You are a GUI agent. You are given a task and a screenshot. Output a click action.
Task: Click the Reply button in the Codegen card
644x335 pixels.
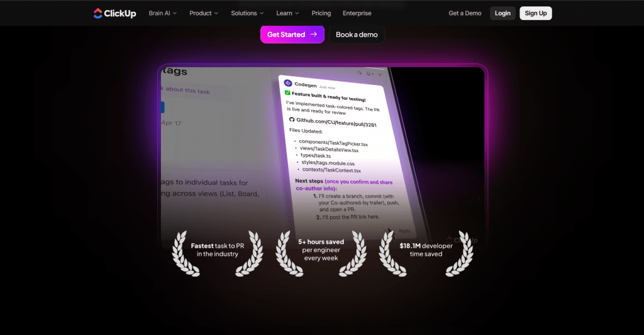[404, 231]
